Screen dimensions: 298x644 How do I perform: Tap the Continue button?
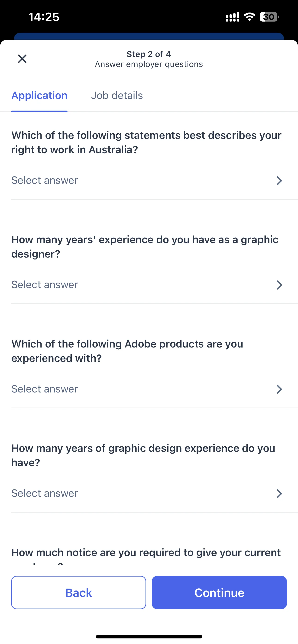click(x=219, y=593)
